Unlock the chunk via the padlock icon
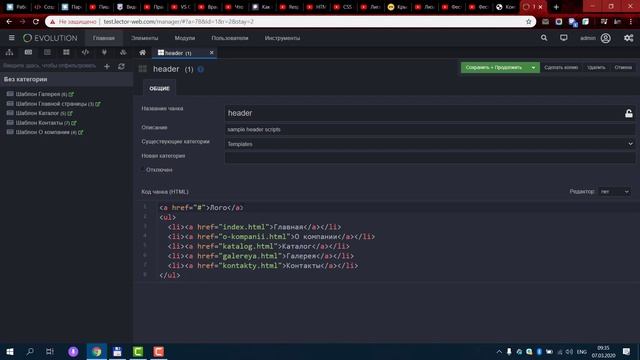Screen dimensions: 640x360 (629, 113)
